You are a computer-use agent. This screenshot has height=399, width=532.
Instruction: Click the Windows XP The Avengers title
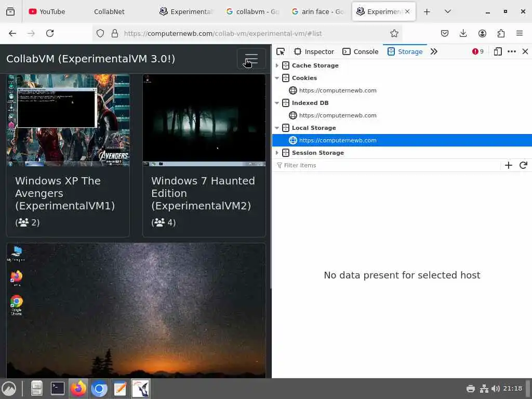(65, 193)
